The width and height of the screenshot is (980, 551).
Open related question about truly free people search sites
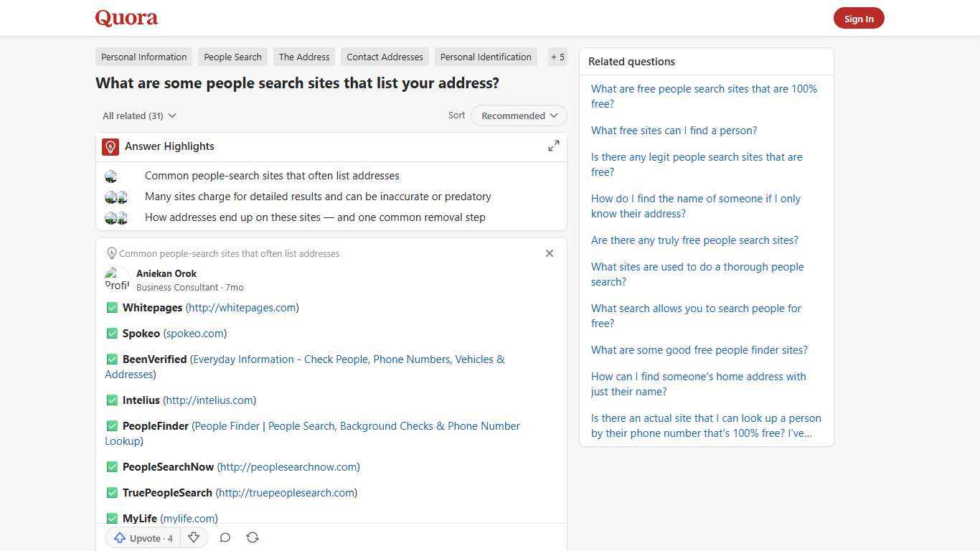pyautogui.click(x=694, y=240)
